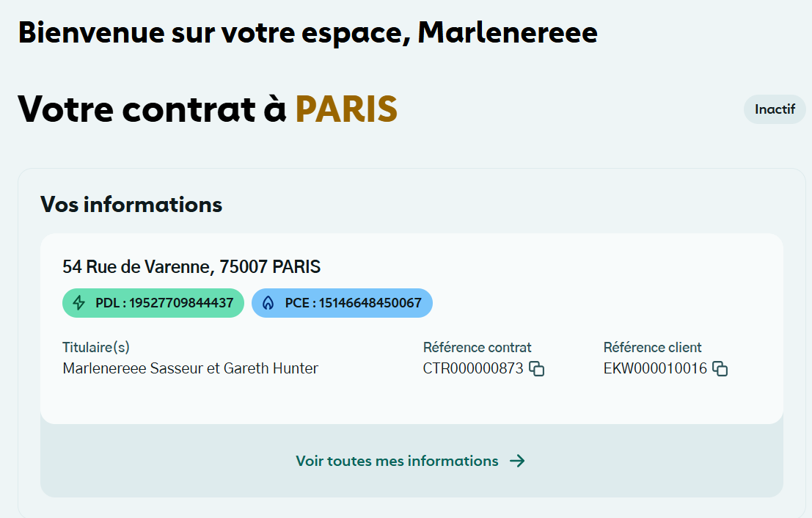Click the Inactif status badge
The image size is (812, 518).
pyautogui.click(x=775, y=109)
